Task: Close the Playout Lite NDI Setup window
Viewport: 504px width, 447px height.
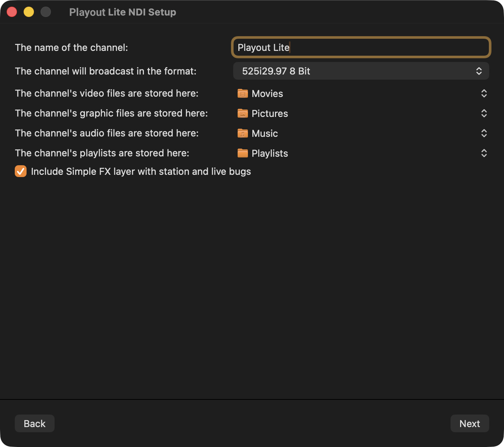Action: point(12,12)
